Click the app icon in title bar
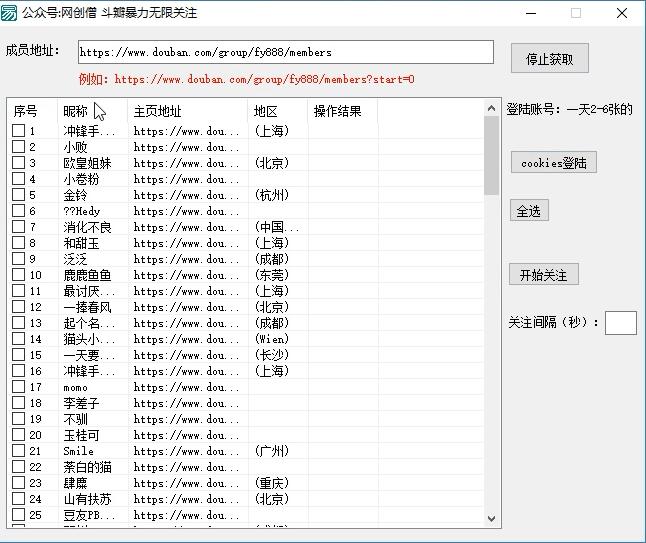Viewport: 646px width, 543px height. tap(9, 13)
